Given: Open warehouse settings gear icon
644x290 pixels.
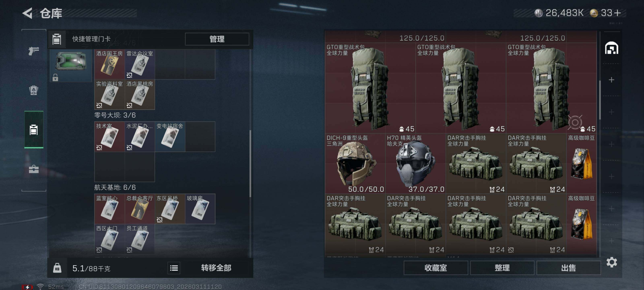Looking at the screenshot, I should point(612,262).
